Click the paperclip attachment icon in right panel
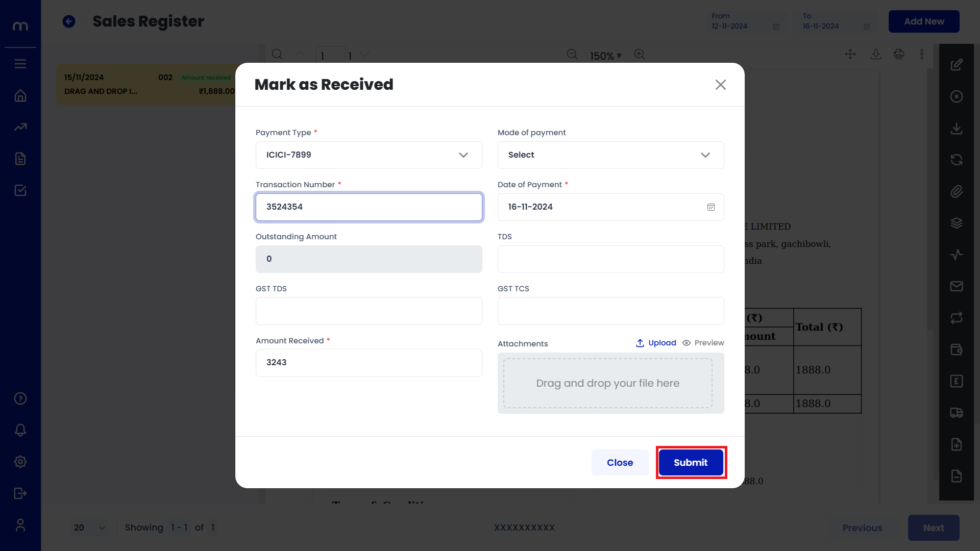 (x=957, y=191)
